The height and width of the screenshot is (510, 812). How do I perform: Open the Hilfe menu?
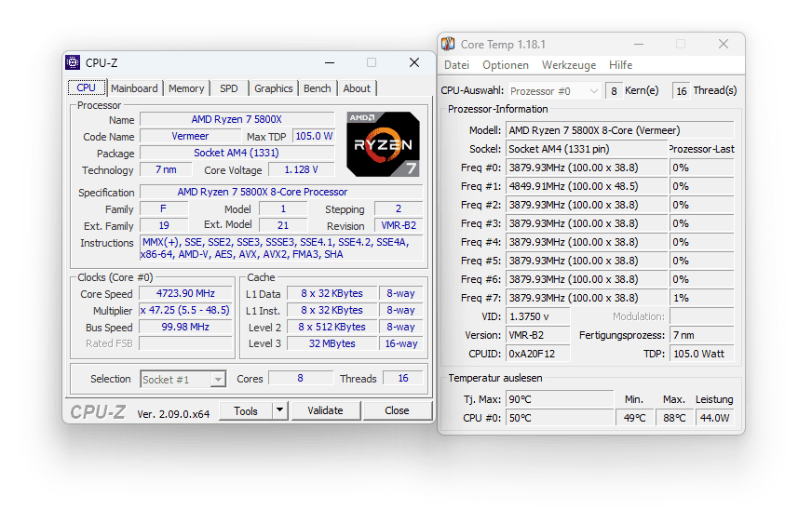point(620,65)
